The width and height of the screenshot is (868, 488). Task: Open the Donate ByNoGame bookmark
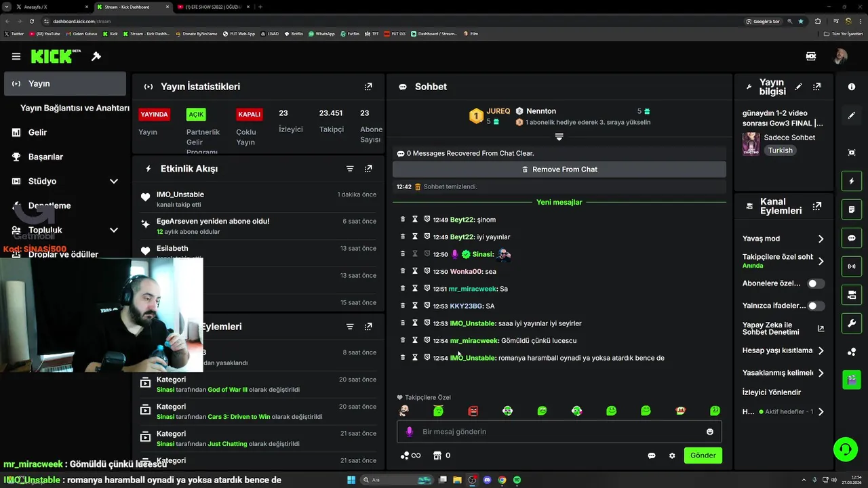point(197,33)
